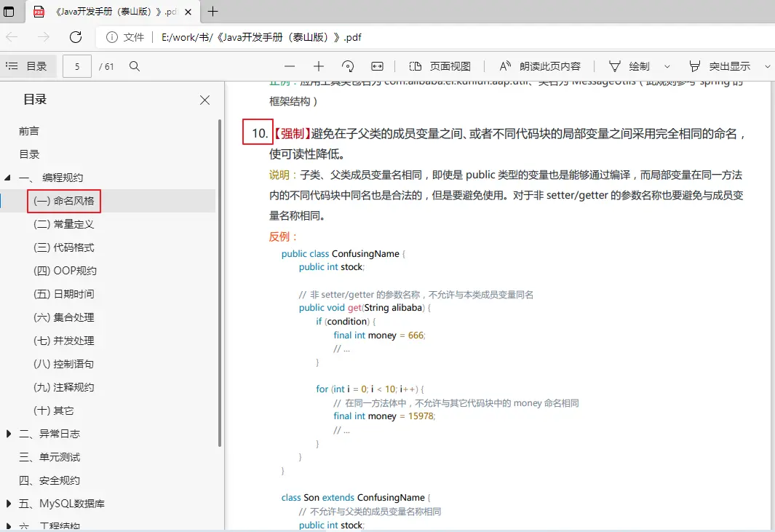The image size is (775, 532).
Task: Select the (四) OOP规约 outline entry
Action: tap(65, 271)
